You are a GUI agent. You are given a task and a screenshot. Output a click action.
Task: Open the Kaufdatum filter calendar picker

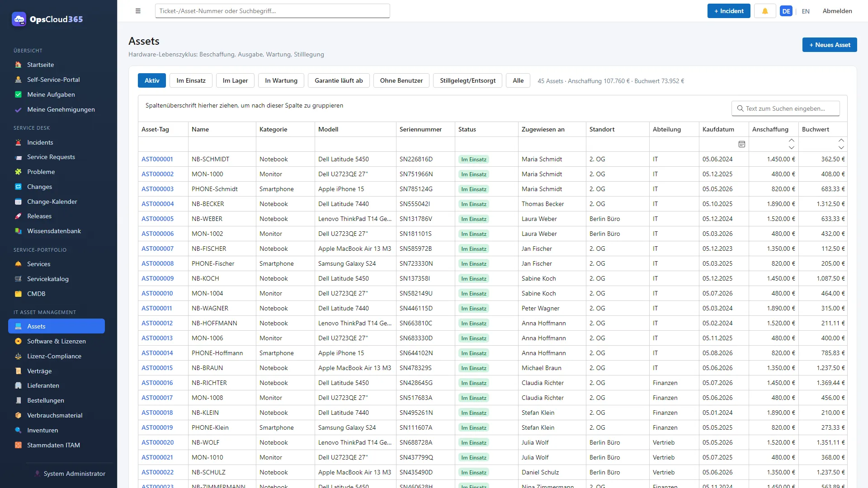click(741, 144)
